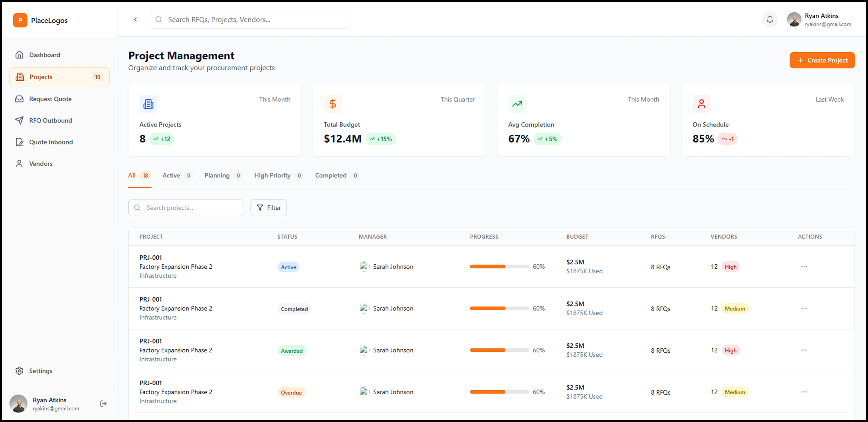
Task: Click the notification bell icon
Action: [x=770, y=20]
